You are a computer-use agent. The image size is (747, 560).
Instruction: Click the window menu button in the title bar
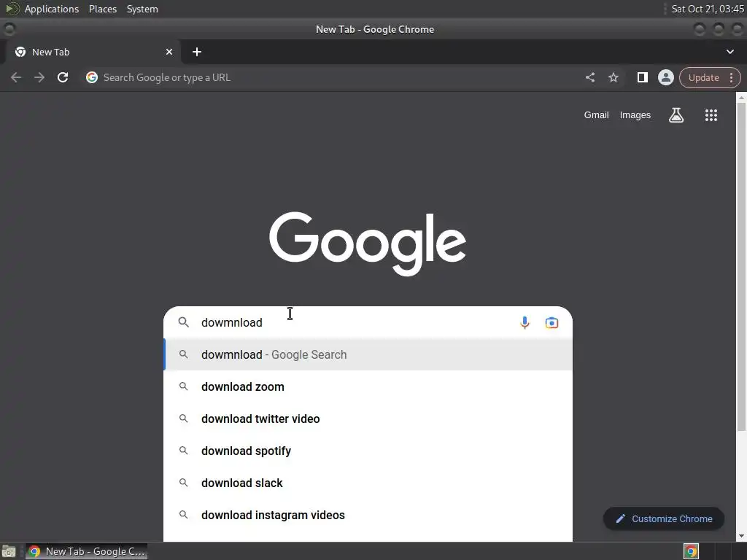click(9, 29)
